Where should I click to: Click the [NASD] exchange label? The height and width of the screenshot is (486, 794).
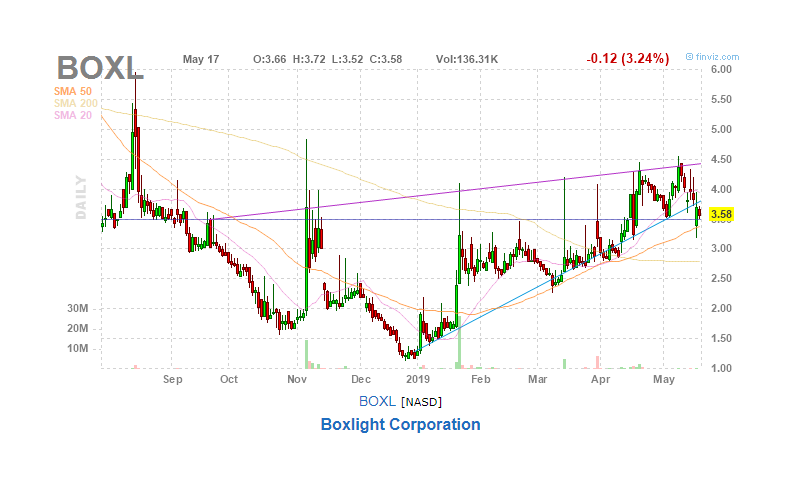421,402
